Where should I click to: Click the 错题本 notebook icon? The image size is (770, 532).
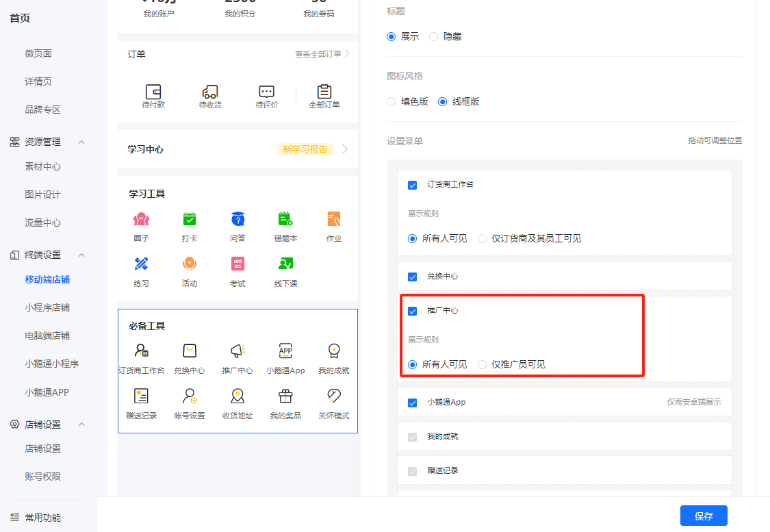285,219
